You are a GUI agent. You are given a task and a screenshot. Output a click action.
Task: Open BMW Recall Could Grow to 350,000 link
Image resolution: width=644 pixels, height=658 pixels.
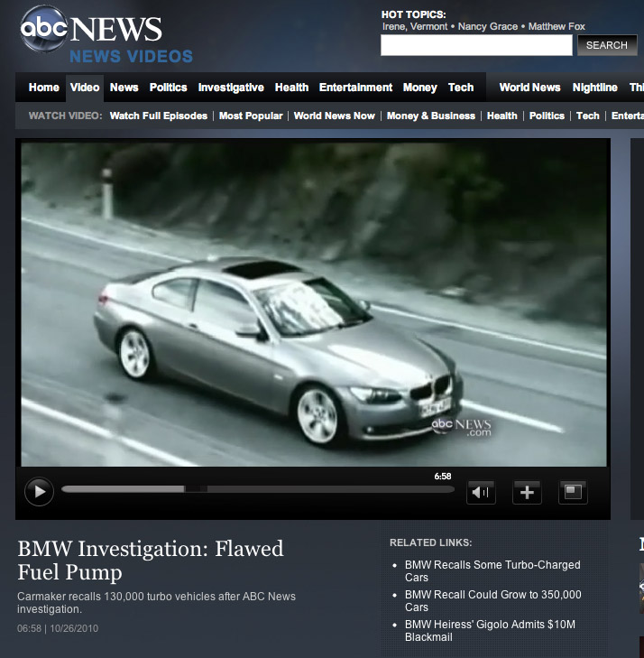pyautogui.click(x=493, y=600)
